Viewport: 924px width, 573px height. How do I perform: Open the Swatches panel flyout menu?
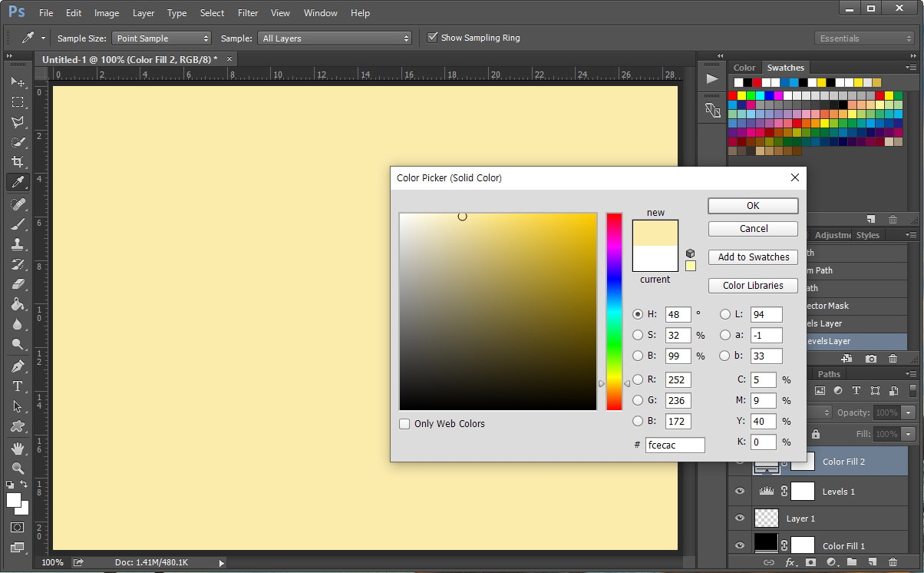pyautogui.click(x=911, y=68)
